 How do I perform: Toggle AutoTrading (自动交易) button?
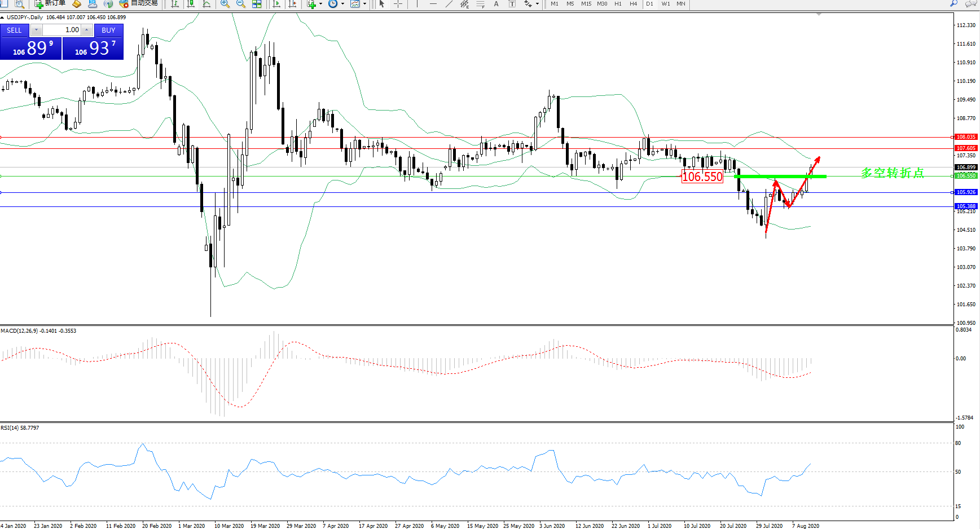138,3
